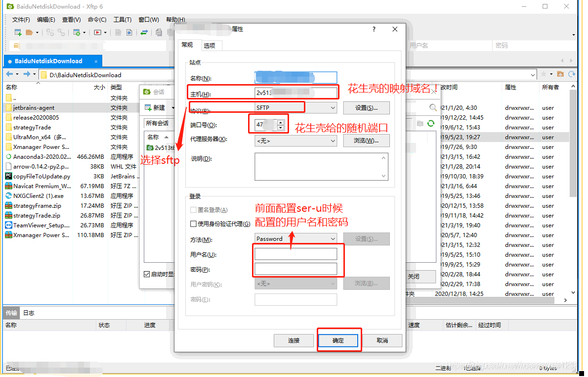The image size is (588, 377).
Task: Click the 主机(H) host input field
Action: (295, 93)
